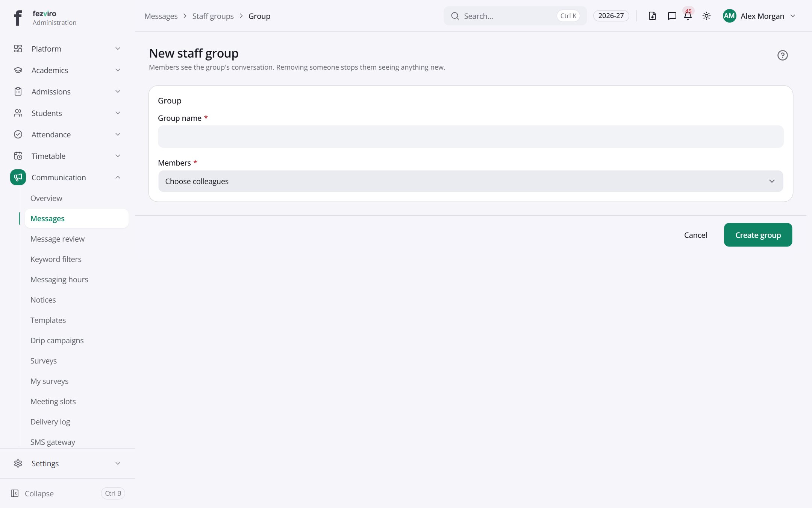Click the Academics graduation cap icon
This screenshot has width=812, height=508.
[18, 70]
